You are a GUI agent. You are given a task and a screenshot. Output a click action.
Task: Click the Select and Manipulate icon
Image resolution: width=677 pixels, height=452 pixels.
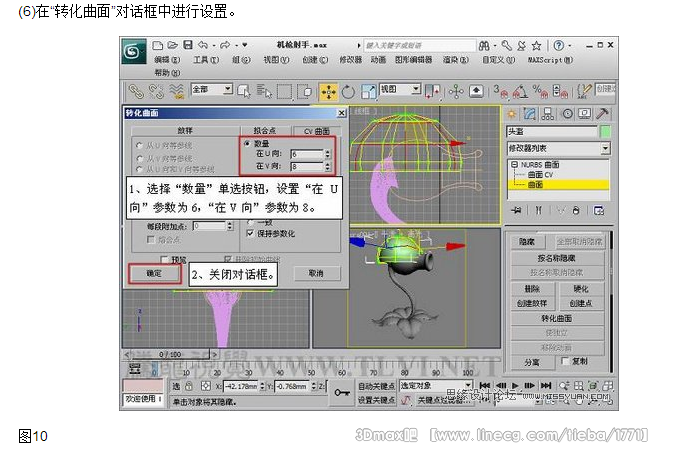click(456, 92)
